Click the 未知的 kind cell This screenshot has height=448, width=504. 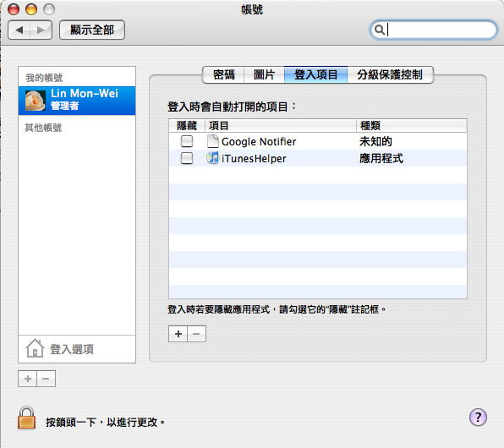375,141
